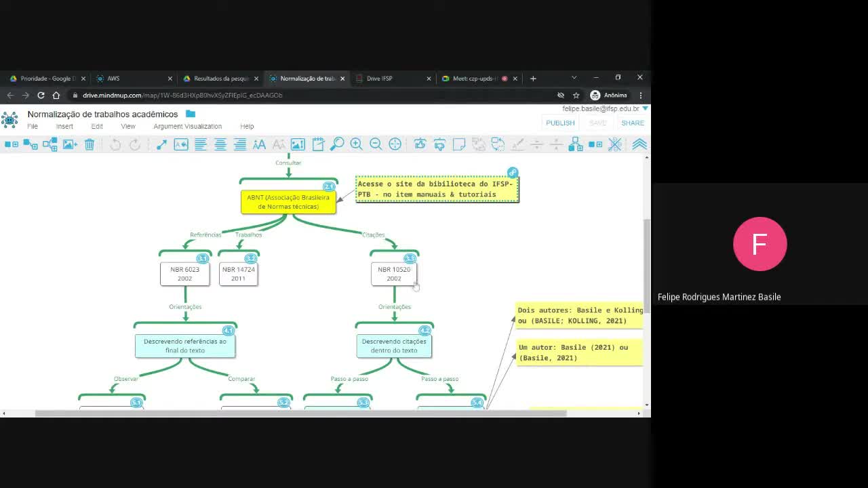The image size is (868, 488).
Task: Open the Help menu
Action: [247, 126]
